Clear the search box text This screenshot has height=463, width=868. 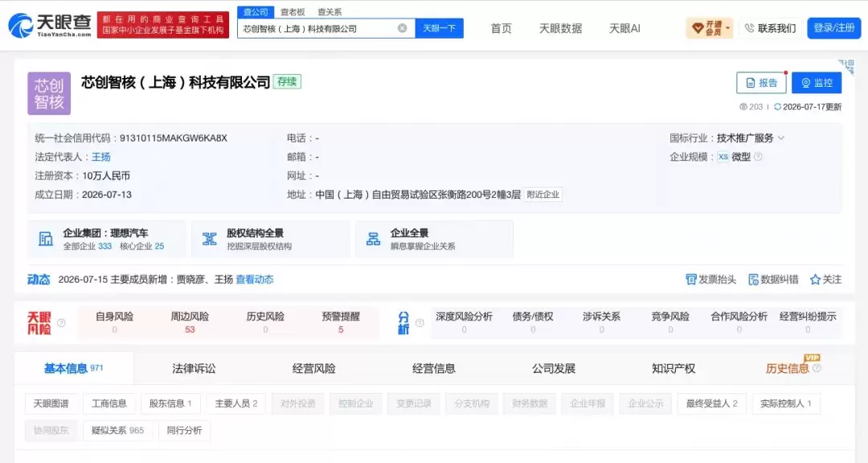(x=403, y=28)
